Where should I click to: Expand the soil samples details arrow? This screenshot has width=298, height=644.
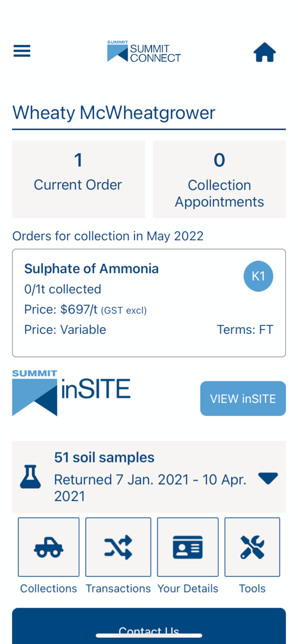click(x=268, y=477)
